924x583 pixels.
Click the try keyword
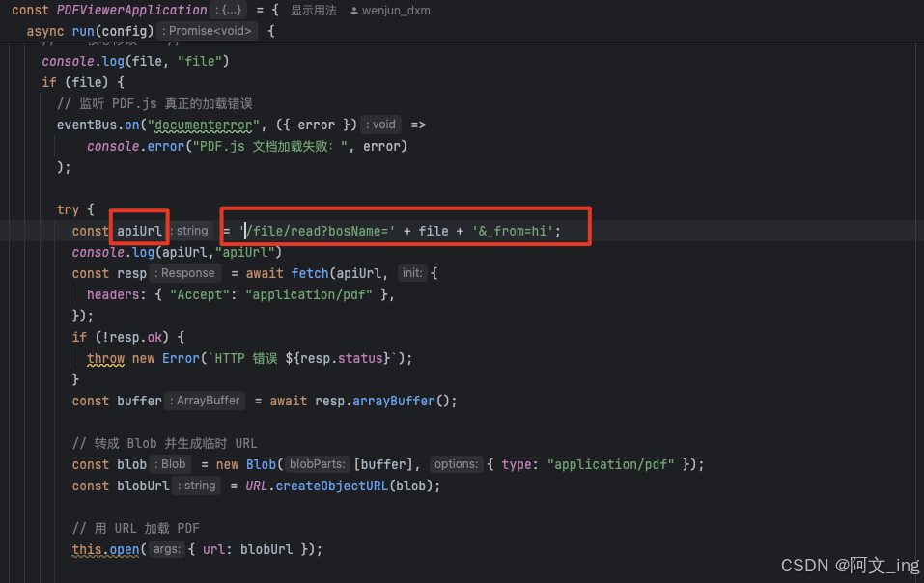tap(68, 209)
